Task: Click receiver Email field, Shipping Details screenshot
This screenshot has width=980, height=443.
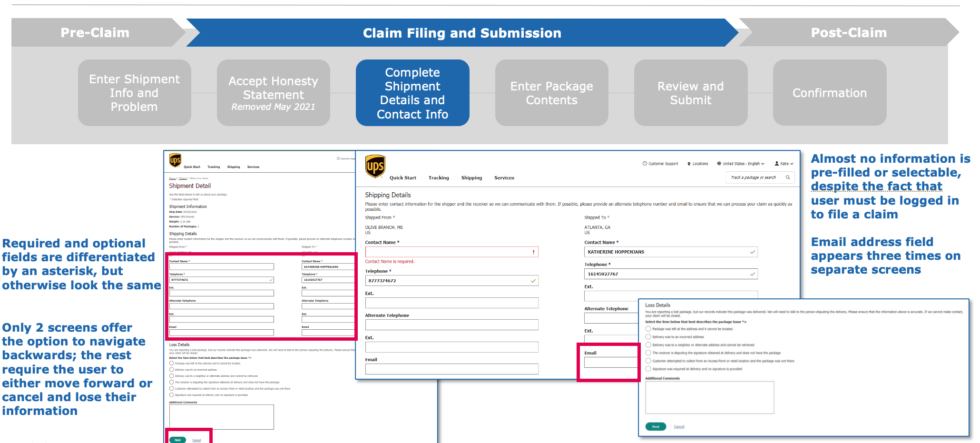Action: coord(611,363)
